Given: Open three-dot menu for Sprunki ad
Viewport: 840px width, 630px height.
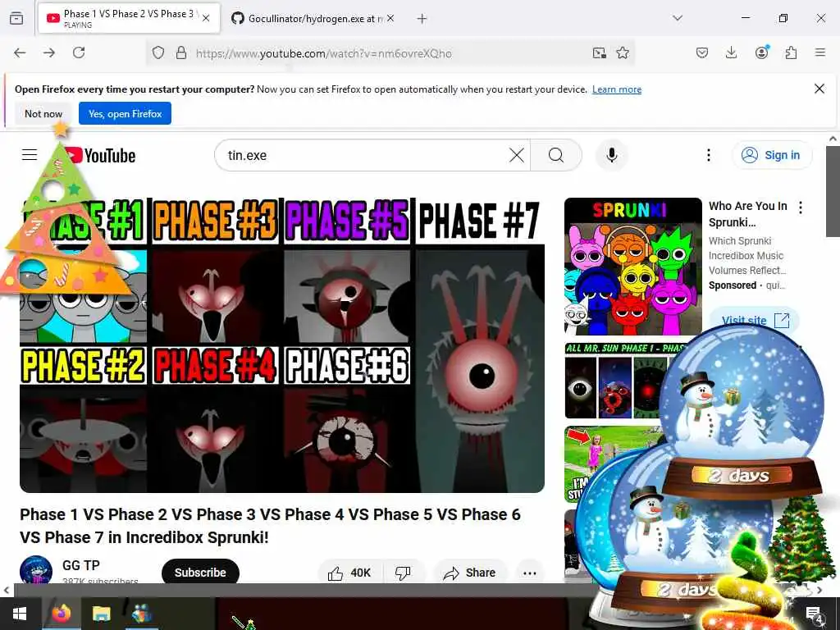Looking at the screenshot, I should [801, 208].
